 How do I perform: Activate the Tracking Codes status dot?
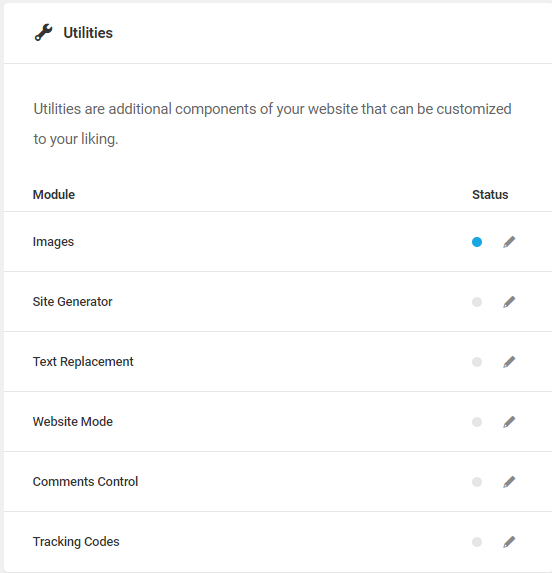coord(477,542)
